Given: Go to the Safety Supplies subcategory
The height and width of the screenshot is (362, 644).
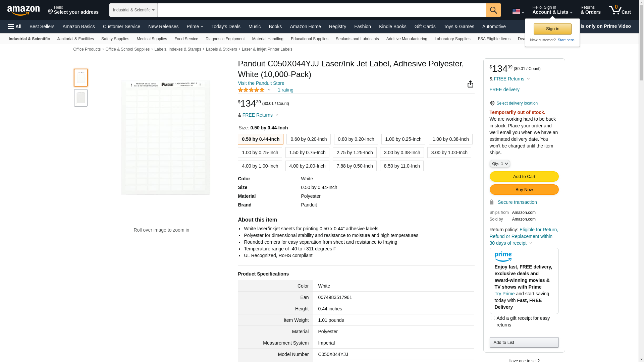Looking at the screenshot, I should (x=115, y=39).
